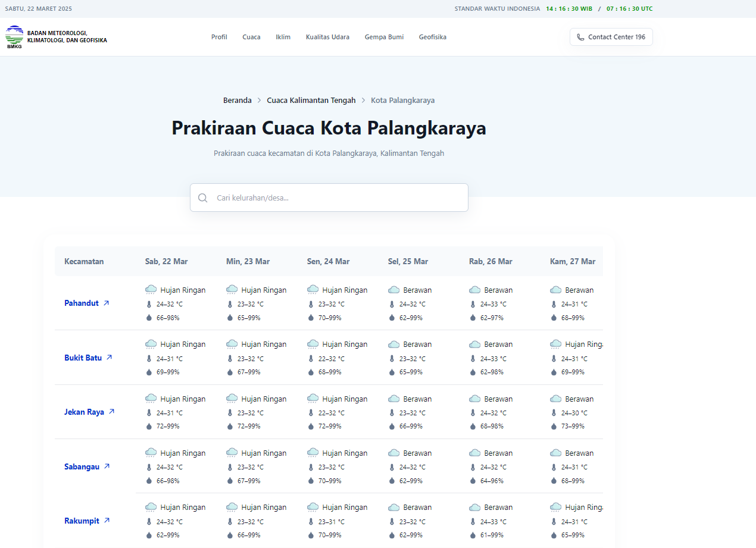Expand the Iklim navigation menu
This screenshot has height=548, width=756.
[x=283, y=37]
